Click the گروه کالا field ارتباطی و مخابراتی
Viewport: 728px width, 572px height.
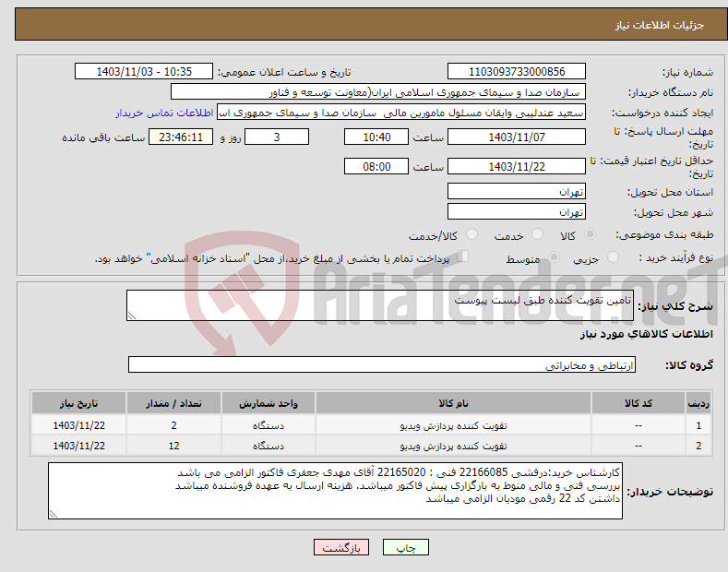[x=382, y=365]
